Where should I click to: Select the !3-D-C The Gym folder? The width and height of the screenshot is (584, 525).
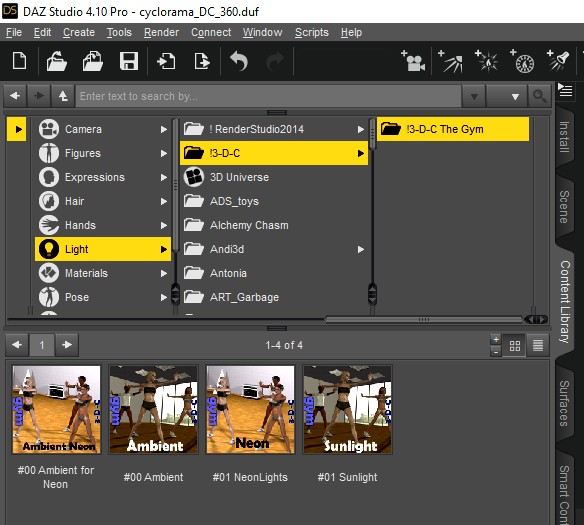tap(453, 129)
